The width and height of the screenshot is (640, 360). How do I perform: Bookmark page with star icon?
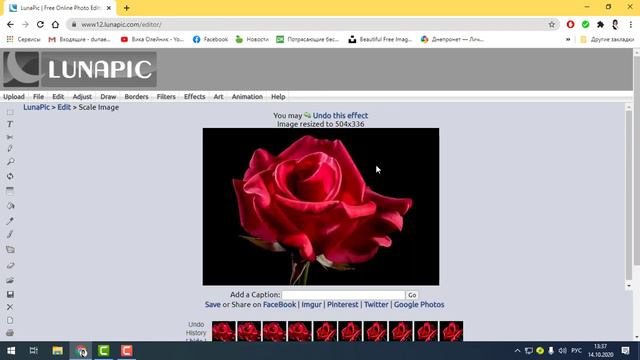point(552,24)
